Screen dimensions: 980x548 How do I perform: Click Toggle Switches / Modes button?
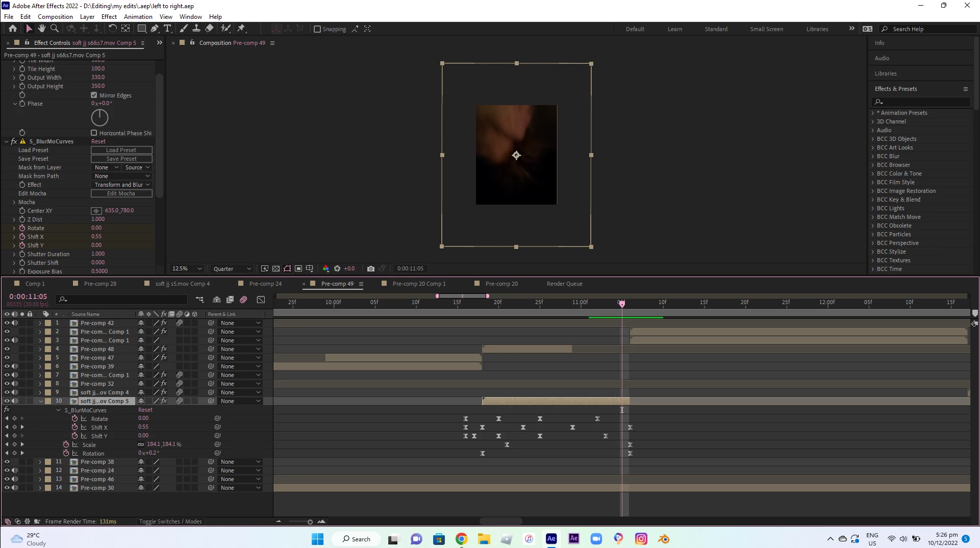pos(170,521)
